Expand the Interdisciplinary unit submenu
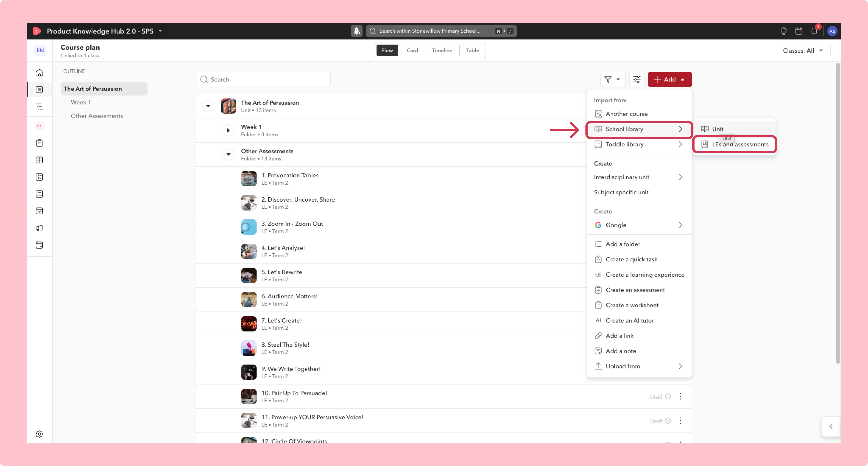The image size is (868, 466). point(639,177)
